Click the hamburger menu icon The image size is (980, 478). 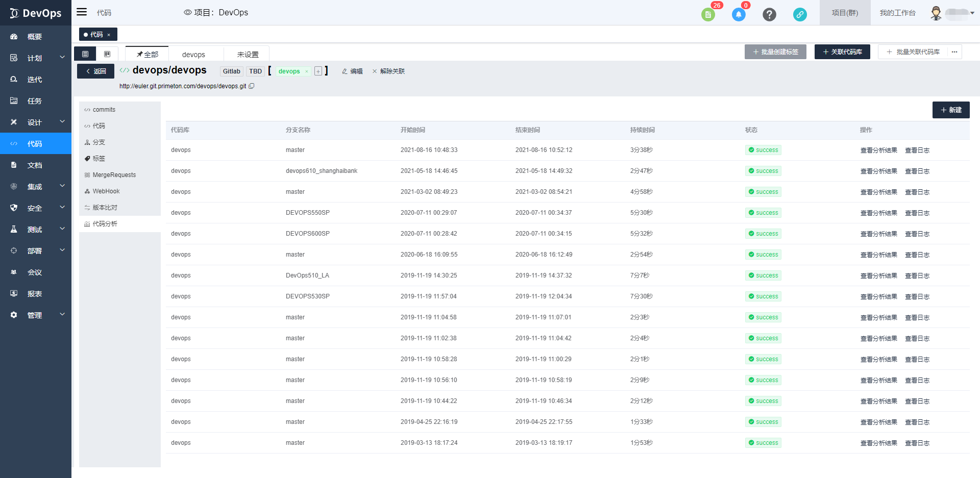(x=82, y=12)
